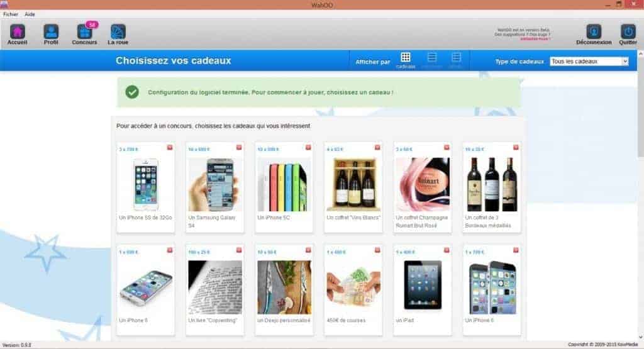Open the Tous les cadeaux dropdown
Screen dimensions: 644x349
point(589,61)
